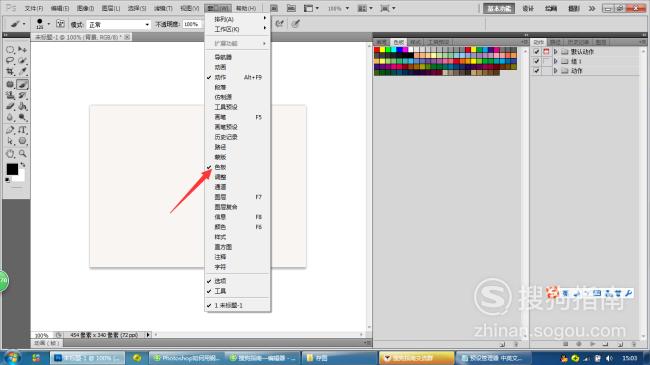The image size is (650, 365).
Task: Toggle the dialog control for 组 1
Action: click(546, 61)
